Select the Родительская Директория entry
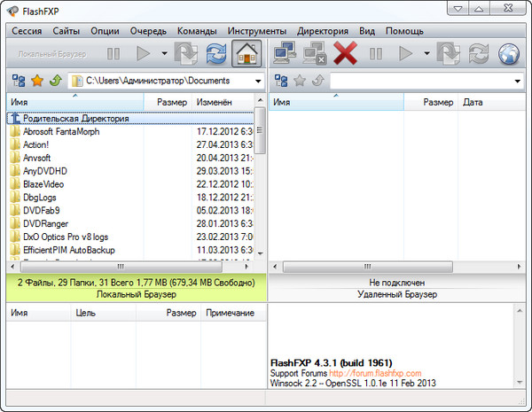 click(75, 117)
